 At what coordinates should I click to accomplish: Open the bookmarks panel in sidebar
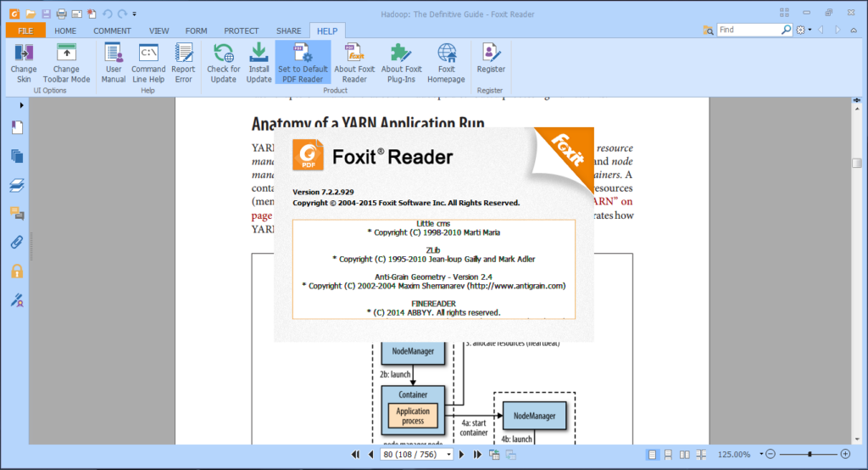[17, 127]
